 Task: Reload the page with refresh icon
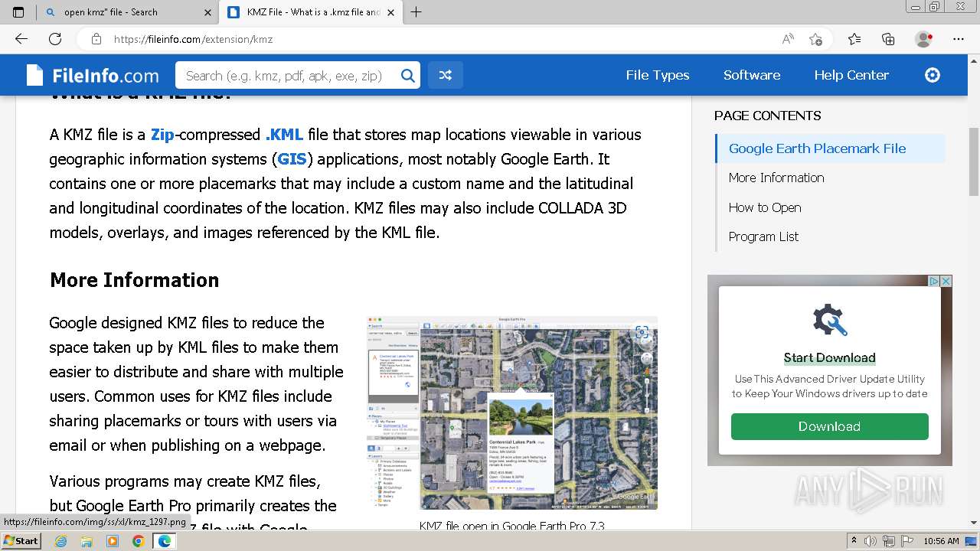coord(55,39)
